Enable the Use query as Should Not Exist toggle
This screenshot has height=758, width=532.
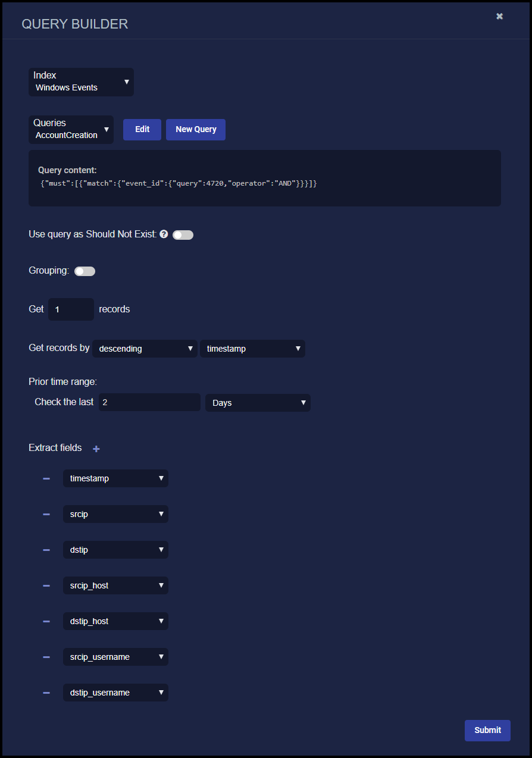tap(183, 234)
